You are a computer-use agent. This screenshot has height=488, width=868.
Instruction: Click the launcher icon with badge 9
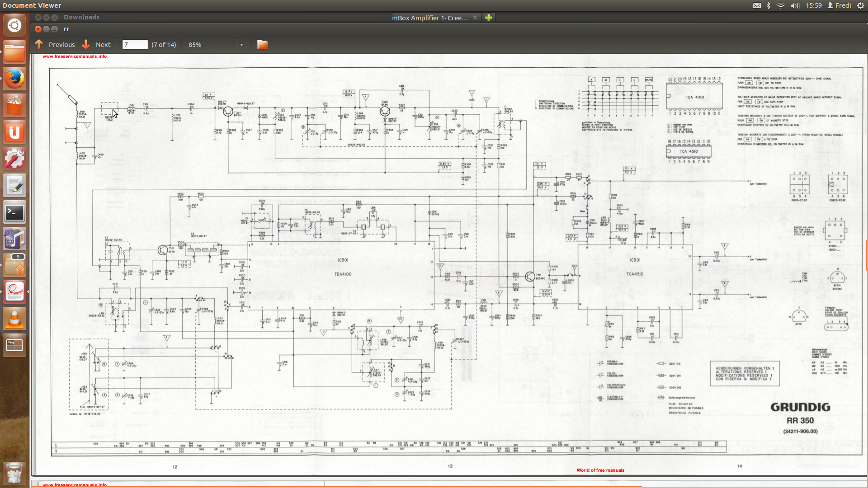[14, 266]
